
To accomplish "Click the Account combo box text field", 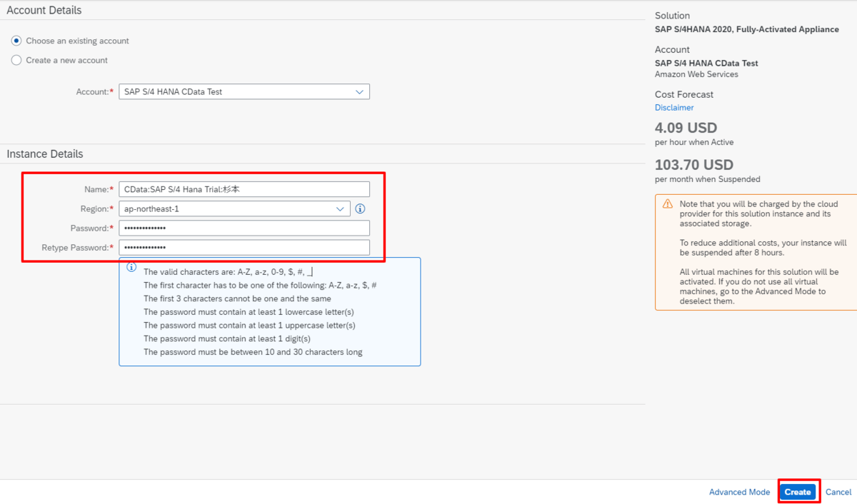I will coord(236,92).
